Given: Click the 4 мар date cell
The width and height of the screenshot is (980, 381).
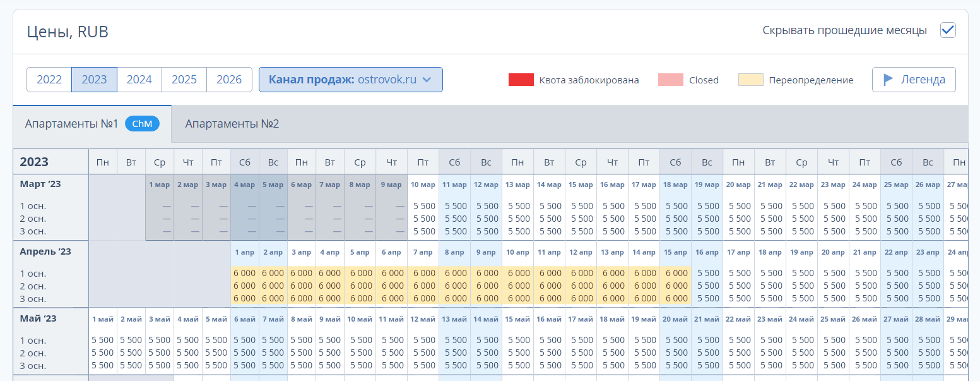Looking at the screenshot, I should [245, 184].
